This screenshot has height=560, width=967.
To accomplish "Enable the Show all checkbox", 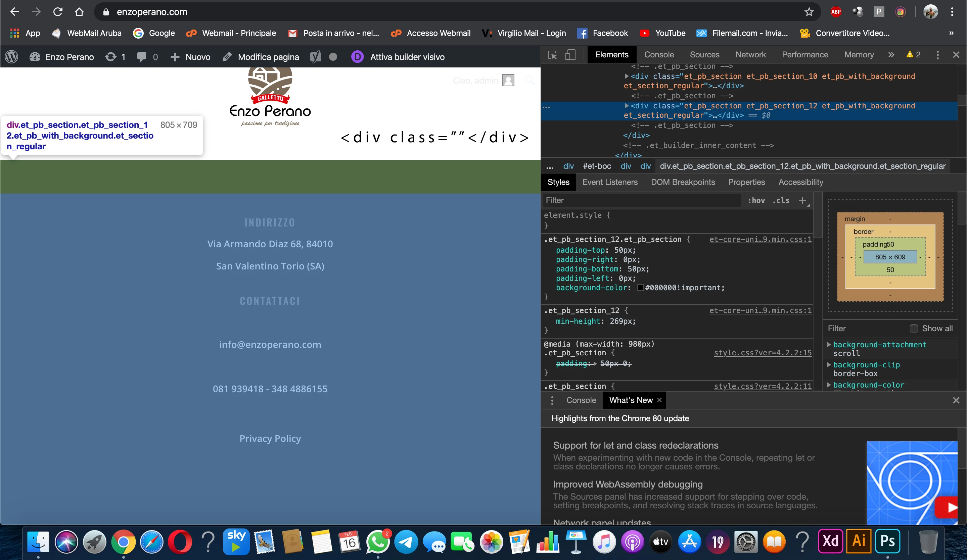I will (914, 328).
